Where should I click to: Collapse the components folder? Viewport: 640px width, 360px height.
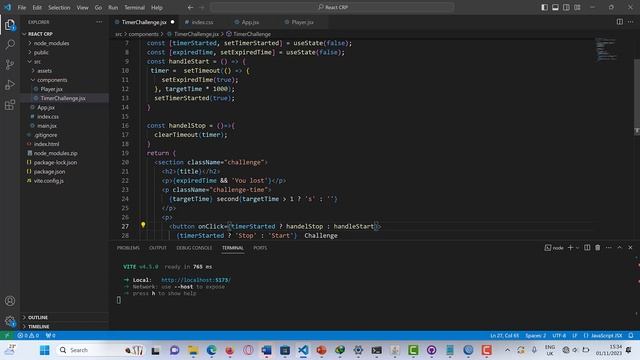[52, 80]
